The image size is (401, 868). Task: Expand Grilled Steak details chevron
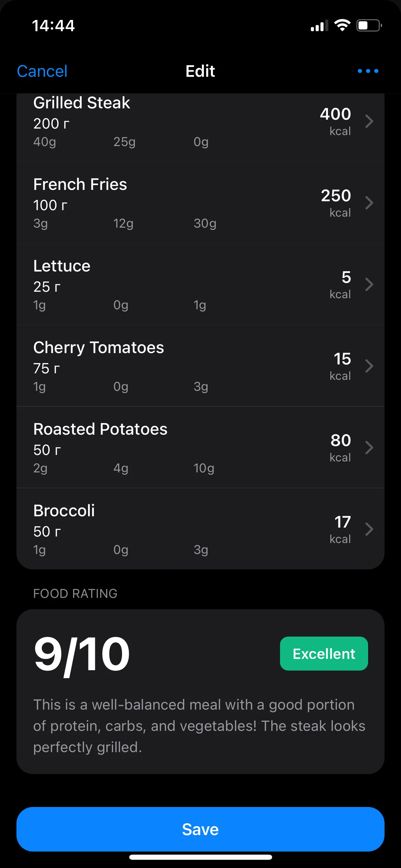(369, 121)
